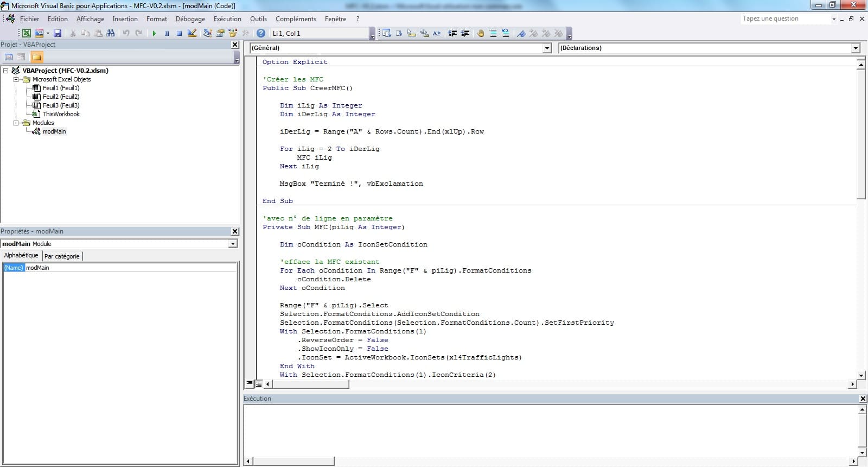Image resolution: width=868 pixels, height=467 pixels.
Task: Click the Save icon in the toolbar
Action: pos(58,34)
